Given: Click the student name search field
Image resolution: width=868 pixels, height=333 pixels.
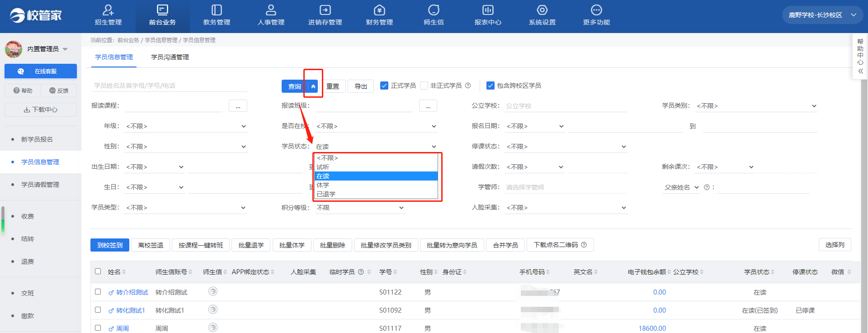Looking at the screenshot, I should (x=169, y=86).
